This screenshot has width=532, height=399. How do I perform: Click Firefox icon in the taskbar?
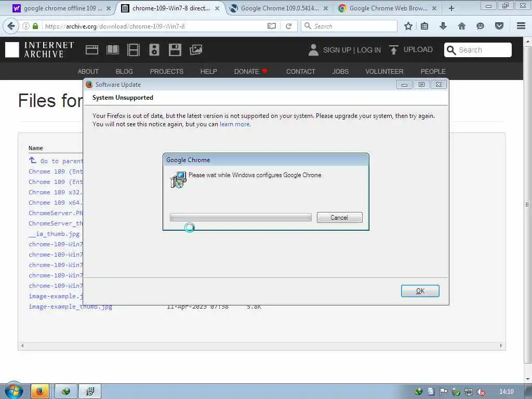tap(40, 392)
